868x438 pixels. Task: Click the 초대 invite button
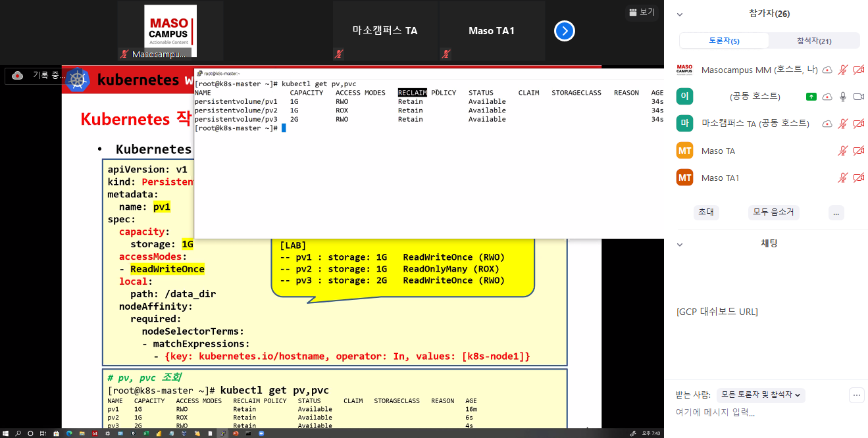706,212
